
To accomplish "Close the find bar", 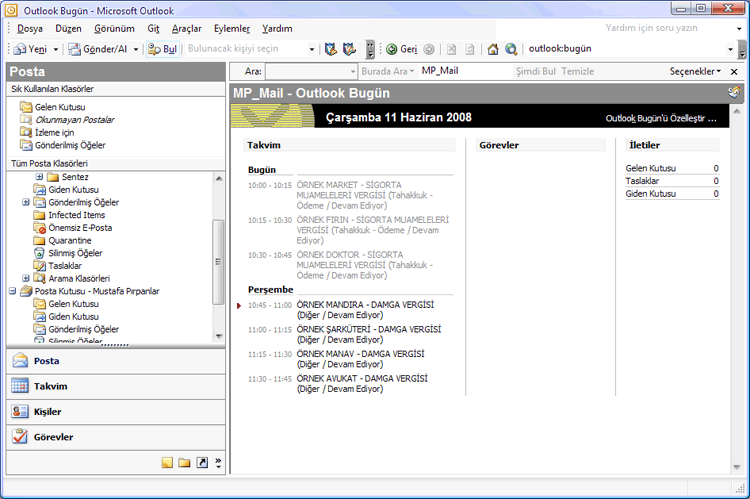I will point(734,72).
